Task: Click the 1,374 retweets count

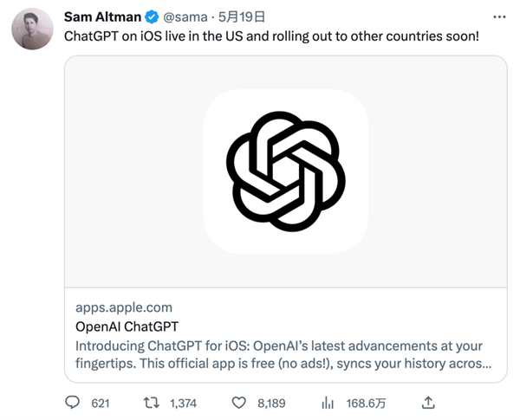Action: pyautogui.click(x=184, y=403)
